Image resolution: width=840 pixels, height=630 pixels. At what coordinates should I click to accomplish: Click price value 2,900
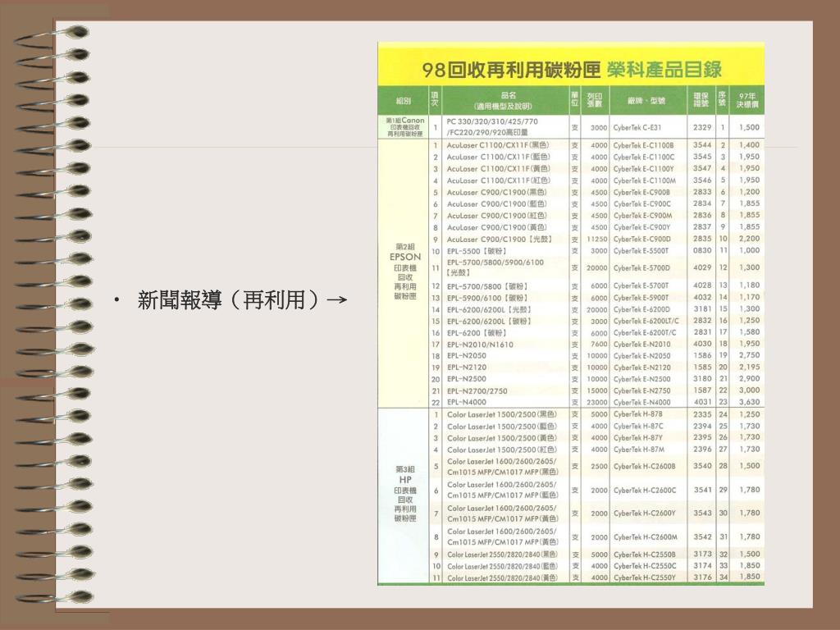pos(750,379)
